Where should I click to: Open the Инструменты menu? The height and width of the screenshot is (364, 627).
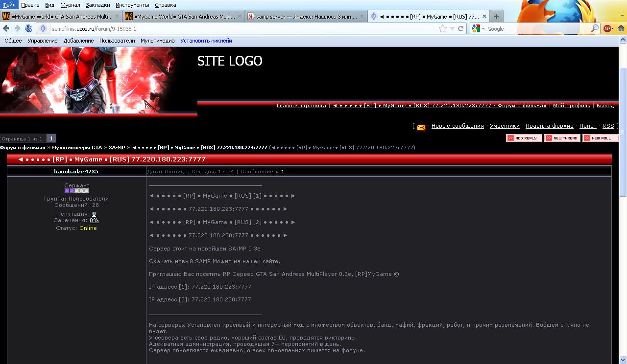(x=133, y=5)
